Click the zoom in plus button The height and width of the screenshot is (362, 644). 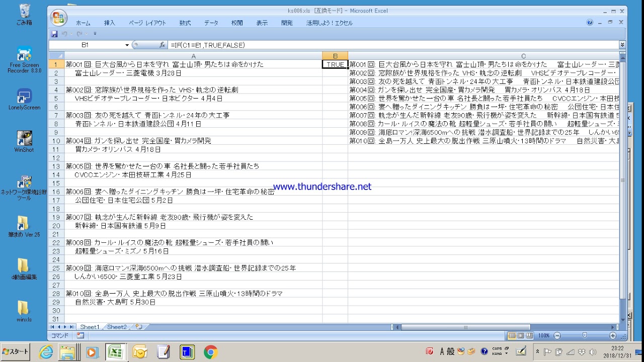point(613,335)
